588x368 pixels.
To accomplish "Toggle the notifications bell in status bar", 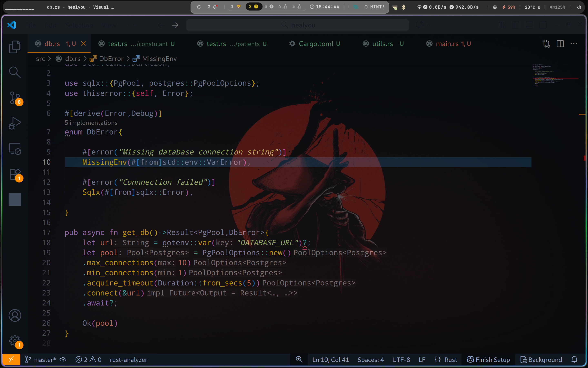I will click(574, 360).
